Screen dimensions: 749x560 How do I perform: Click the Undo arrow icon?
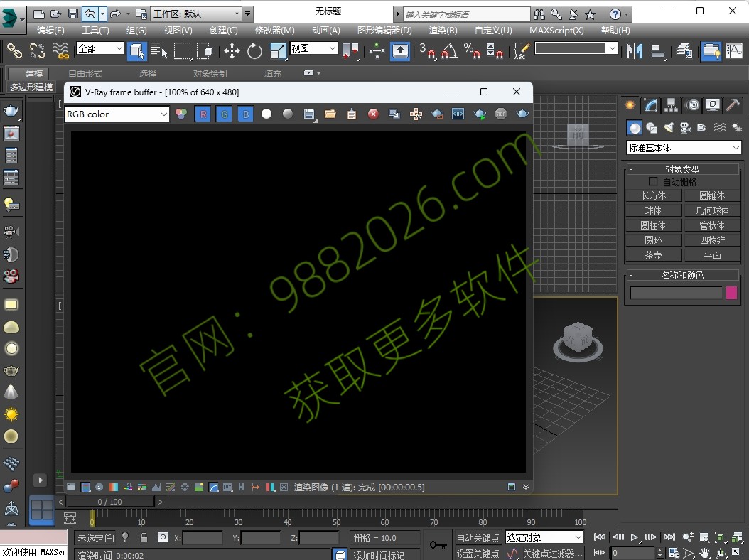[x=90, y=14]
